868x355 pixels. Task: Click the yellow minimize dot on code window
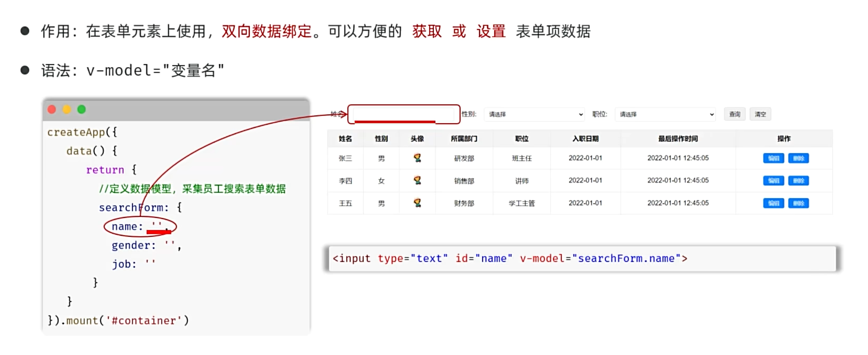67,109
